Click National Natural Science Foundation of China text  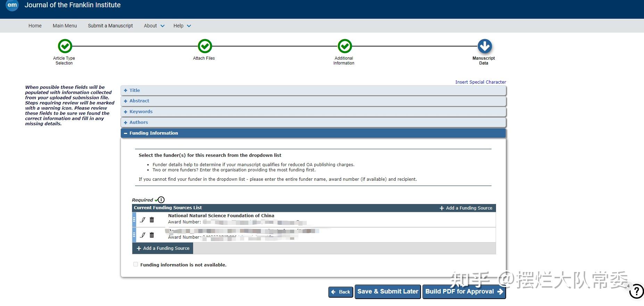[221, 215]
